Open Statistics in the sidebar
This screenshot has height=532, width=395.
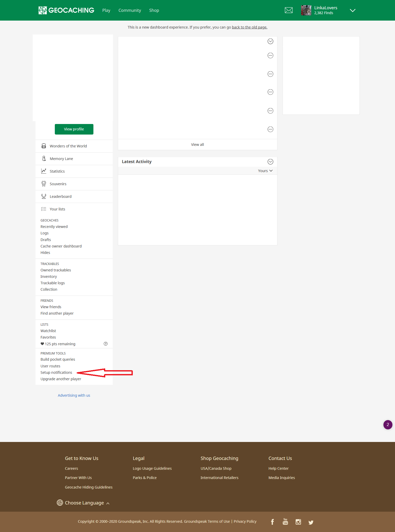(57, 171)
